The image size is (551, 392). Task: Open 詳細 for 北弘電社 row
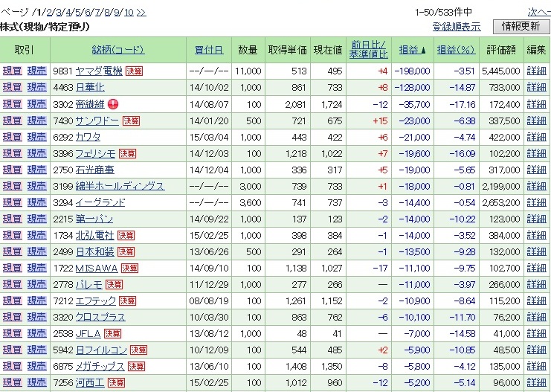[x=537, y=235]
